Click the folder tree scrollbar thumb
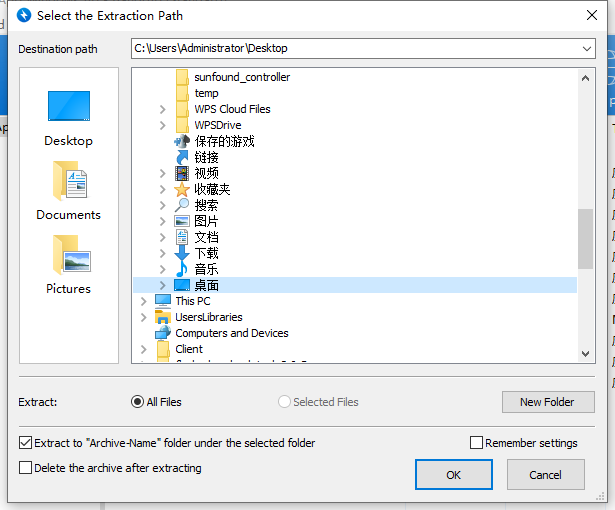 [585, 239]
